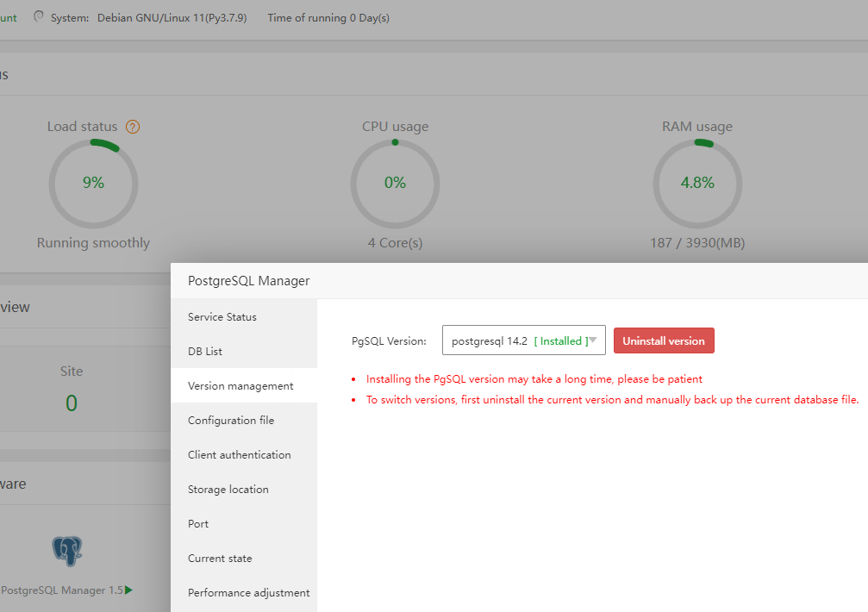This screenshot has width=868, height=612.
Task: Click the Site count 0
Action: click(72, 403)
